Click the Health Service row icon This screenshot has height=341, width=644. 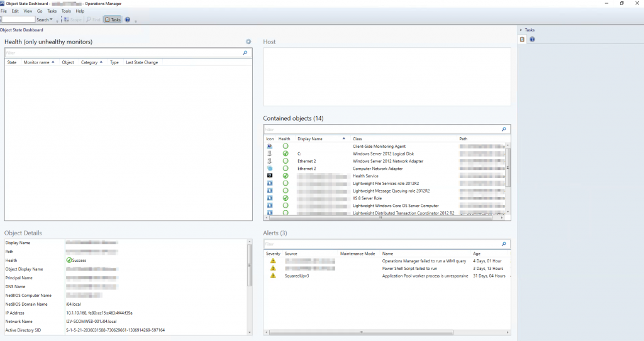point(270,176)
